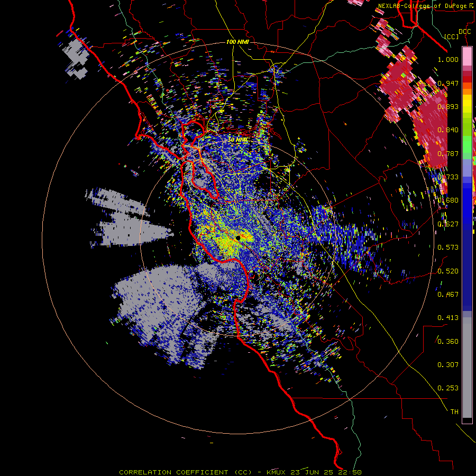Image resolution: width=476 pixels, height=476 pixels.
Task: Click the 0.573 scale value
Action: tap(448, 248)
